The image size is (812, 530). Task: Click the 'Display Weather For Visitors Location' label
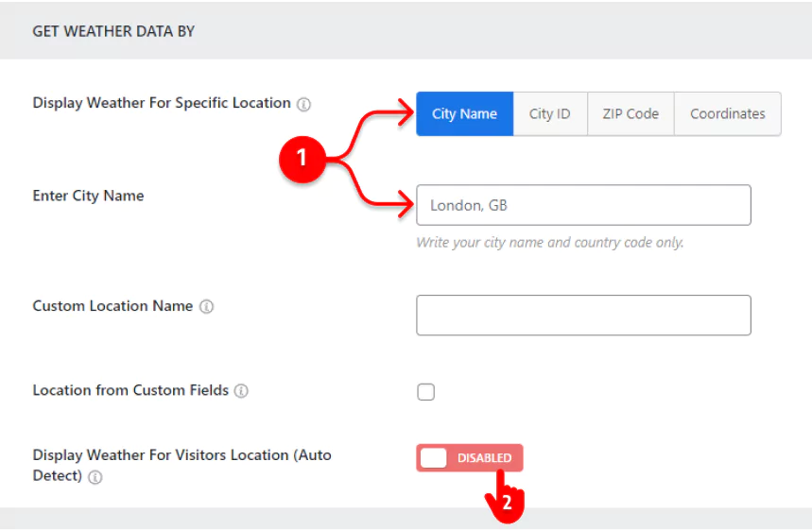click(181, 466)
